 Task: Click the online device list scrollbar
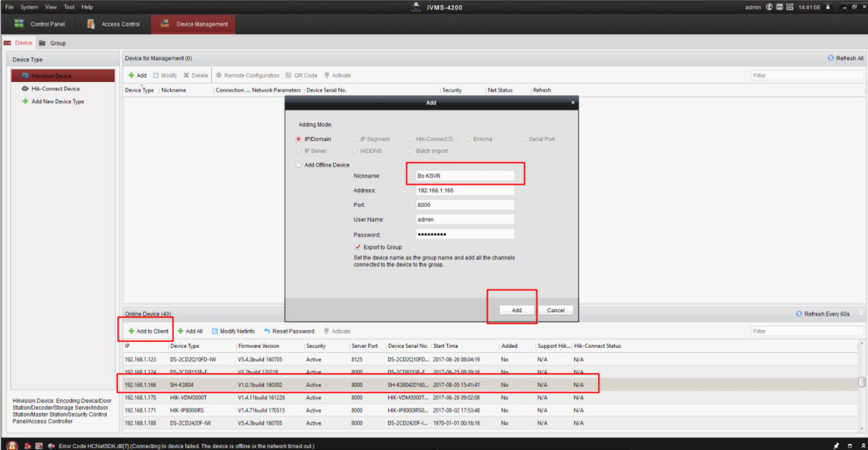(861, 382)
